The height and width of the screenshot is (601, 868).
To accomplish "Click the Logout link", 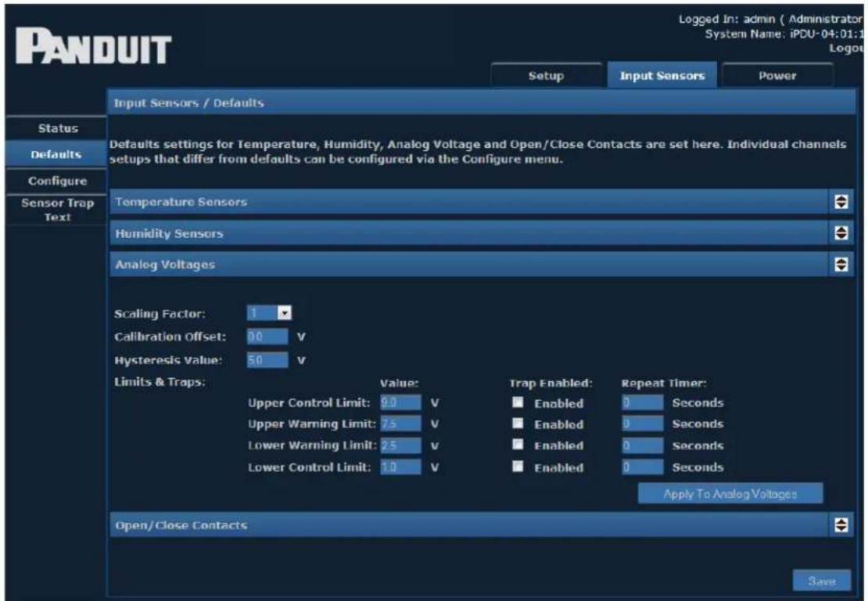I will [847, 49].
